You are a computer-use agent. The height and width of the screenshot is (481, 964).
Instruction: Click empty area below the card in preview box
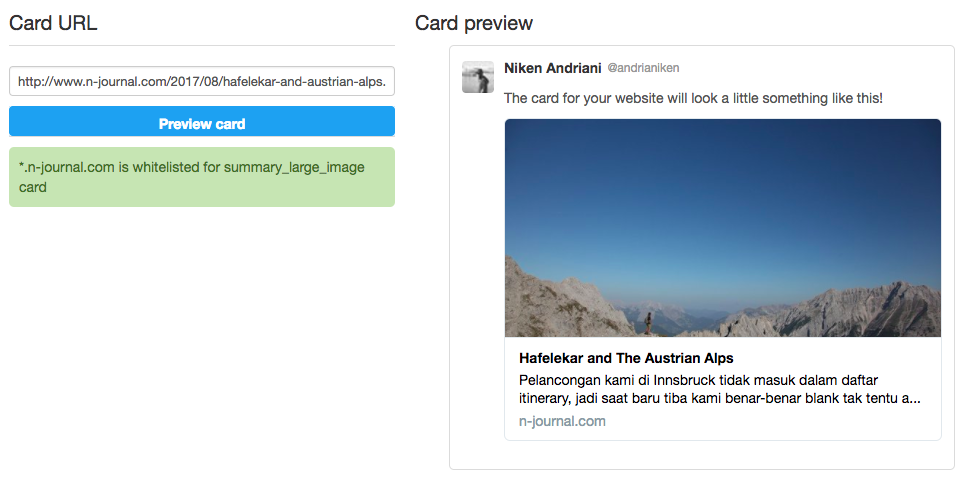701,455
